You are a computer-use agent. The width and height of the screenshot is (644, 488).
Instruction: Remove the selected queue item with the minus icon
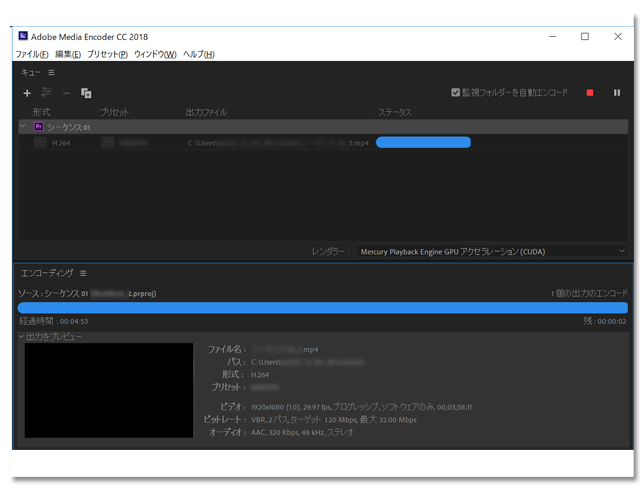click(x=66, y=93)
